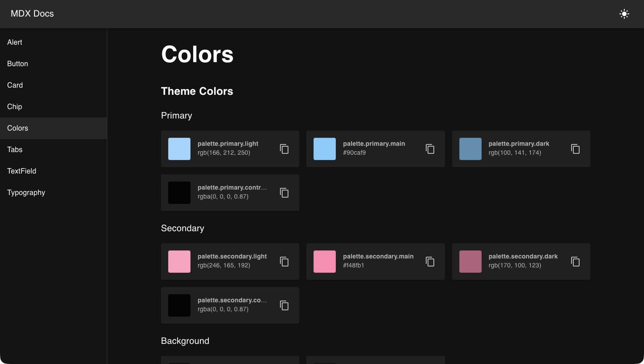This screenshot has width=644, height=364.
Task: Copy the palette.secondary.light color value
Action: coord(284,261)
